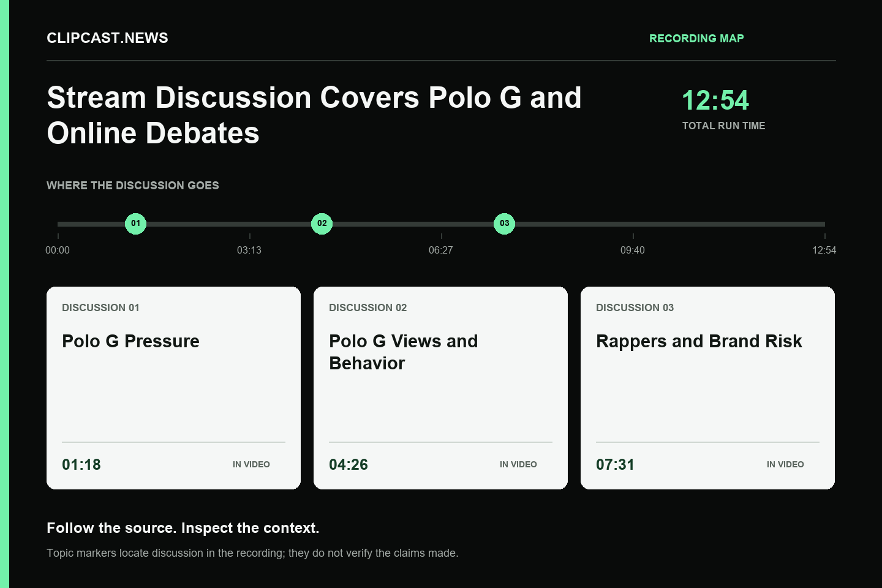Open the Polo G Views and Behavior card
The width and height of the screenshot is (882, 588).
440,388
